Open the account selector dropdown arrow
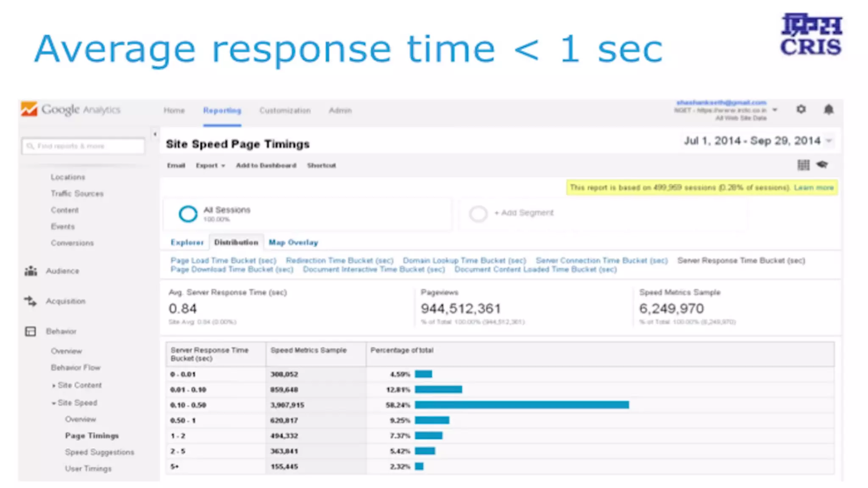The height and width of the screenshot is (488, 868). [775, 110]
